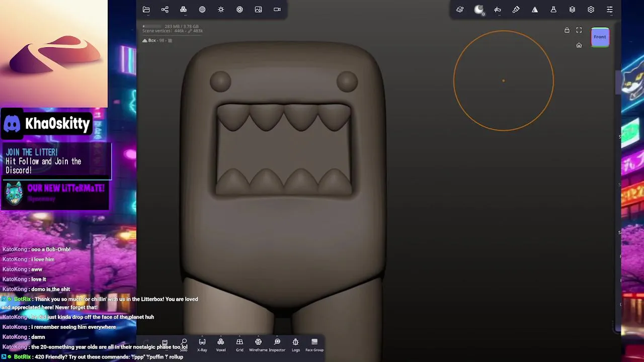
Task: Toggle Wireframe display
Action: (x=258, y=345)
